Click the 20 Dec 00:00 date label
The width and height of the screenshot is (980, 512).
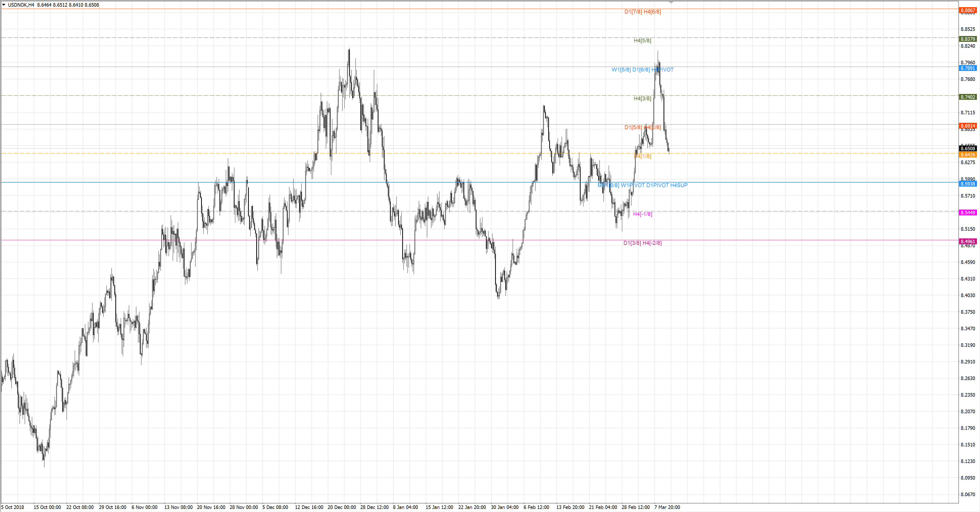[342, 507]
